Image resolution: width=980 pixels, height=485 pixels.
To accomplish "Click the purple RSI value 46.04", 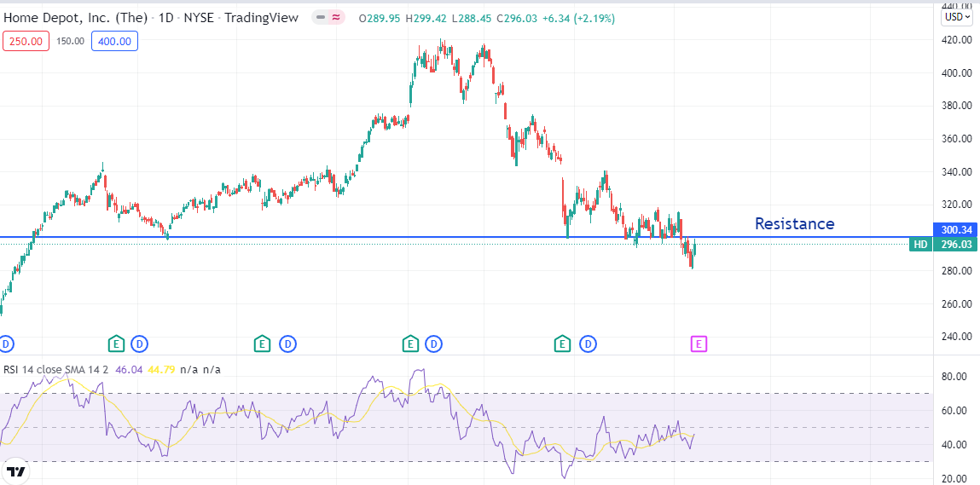I will pos(129,369).
